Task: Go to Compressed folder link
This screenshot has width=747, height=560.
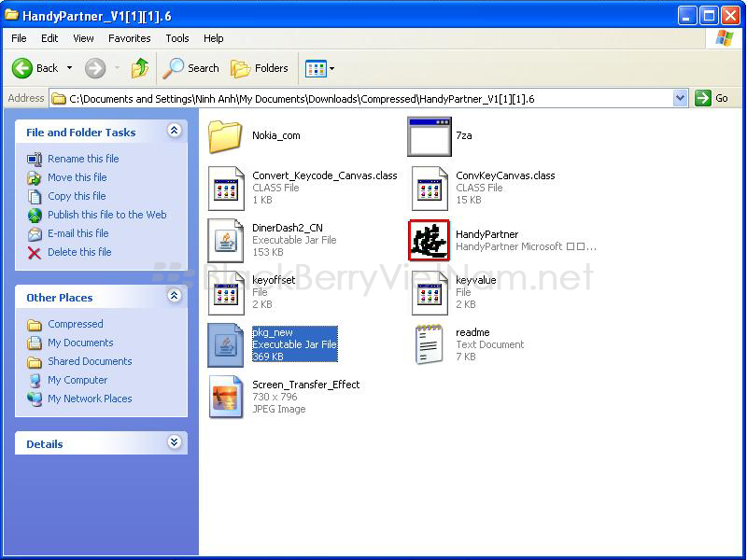Action: (76, 324)
